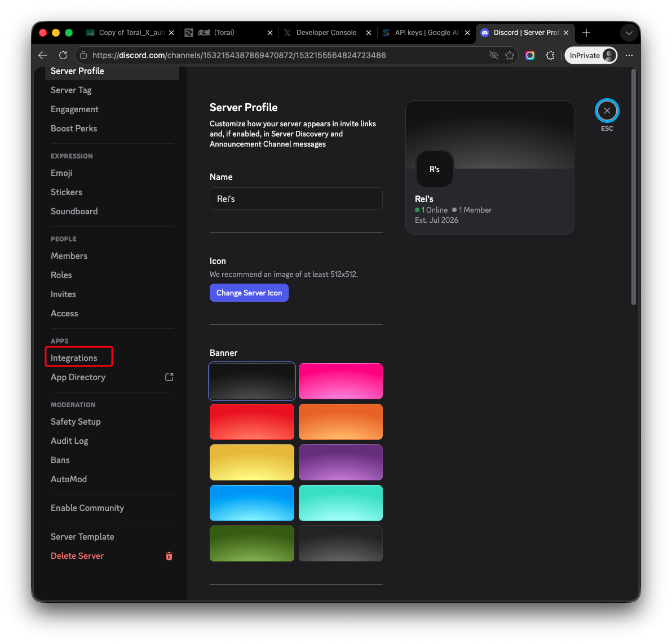Click the site info lock icon
Screen dimensions: 672x644
[83, 55]
